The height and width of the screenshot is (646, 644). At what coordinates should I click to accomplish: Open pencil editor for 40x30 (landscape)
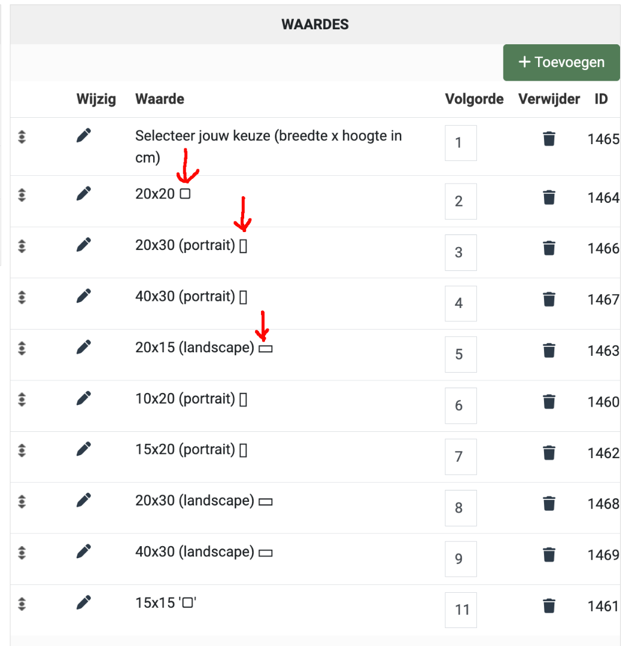click(84, 551)
